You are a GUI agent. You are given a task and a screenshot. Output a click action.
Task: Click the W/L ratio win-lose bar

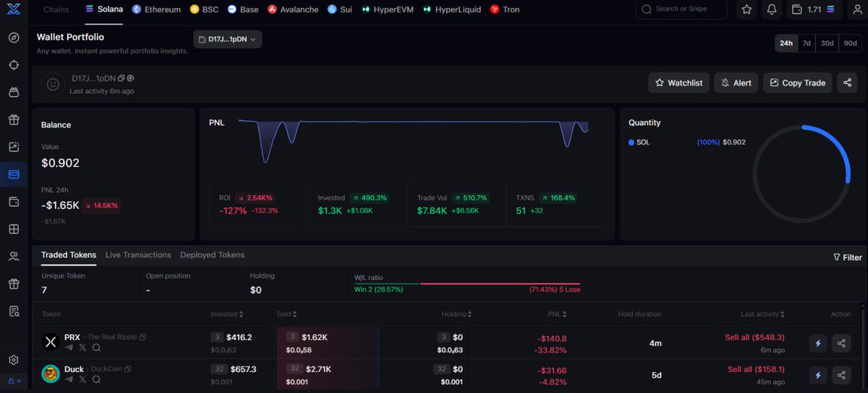tap(467, 284)
